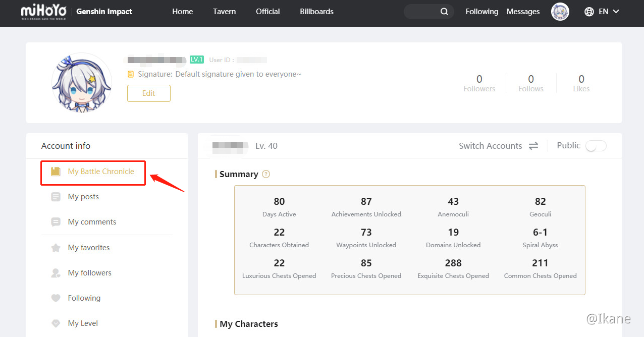Open the user avatar in navbar
Image resolution: width=644 pixels, height=338 pixels.
pos(560,12)
